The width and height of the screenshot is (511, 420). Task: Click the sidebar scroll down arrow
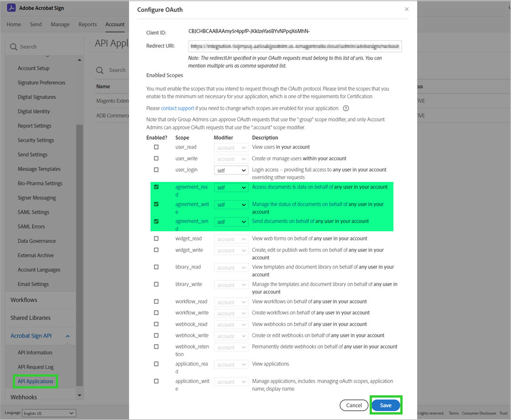point(80,395)
